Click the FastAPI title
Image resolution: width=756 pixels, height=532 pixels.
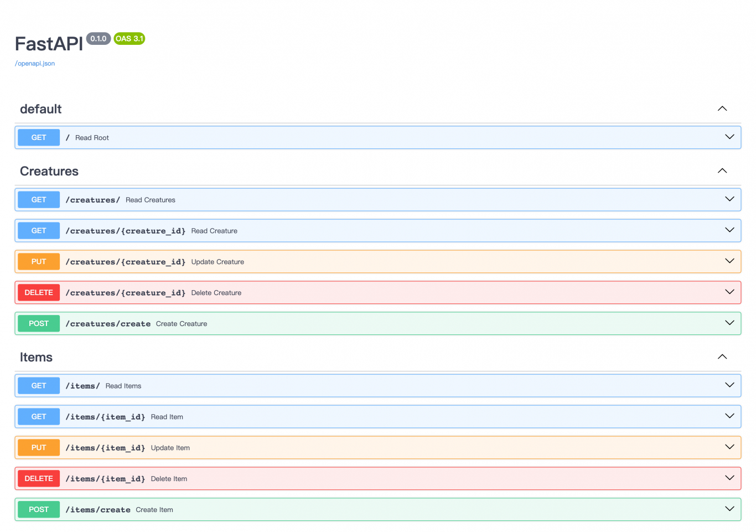tap(49, 44)
